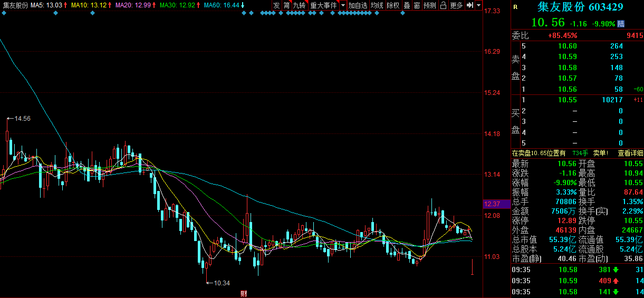
Task: Open the 更多 more options menu
Action: click(x=456, y=5)
